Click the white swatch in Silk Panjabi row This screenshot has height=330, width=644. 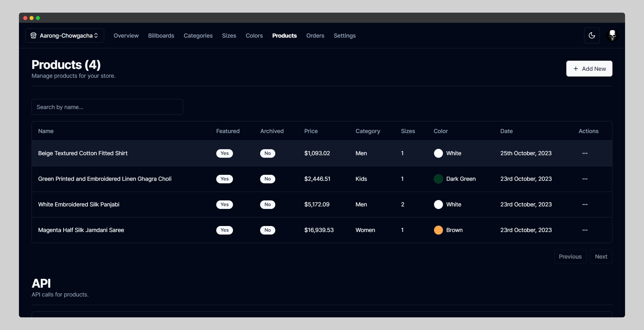pos(438,205)
